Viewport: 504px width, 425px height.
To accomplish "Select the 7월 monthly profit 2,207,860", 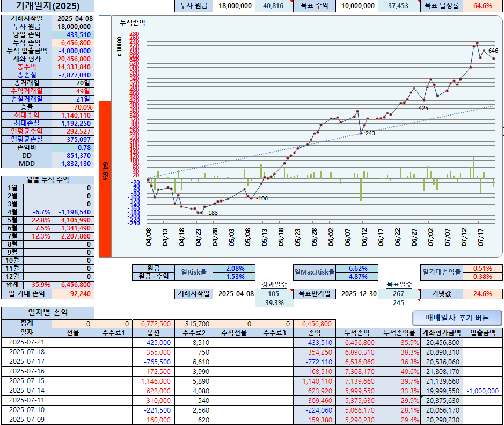I will pos(73,236).
